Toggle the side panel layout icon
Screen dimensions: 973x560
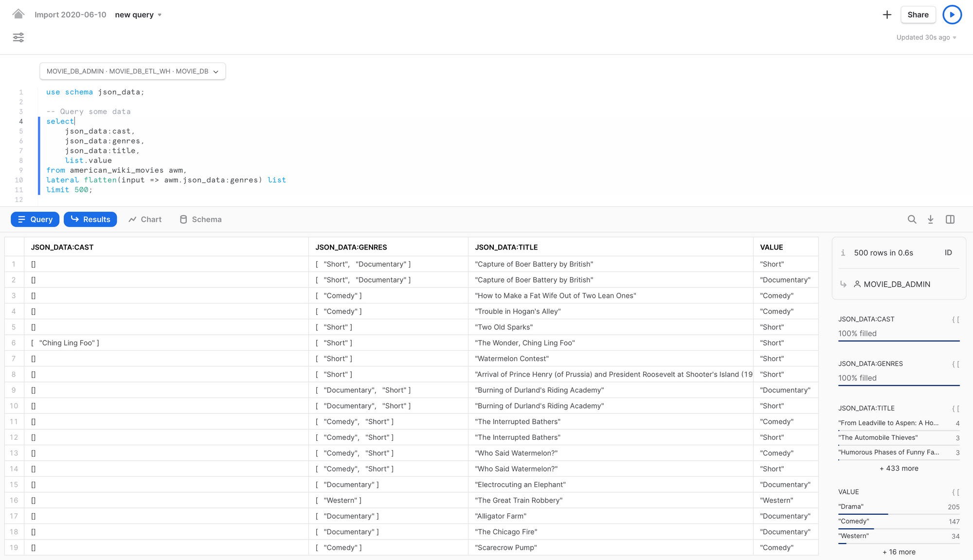click(950, 219)
